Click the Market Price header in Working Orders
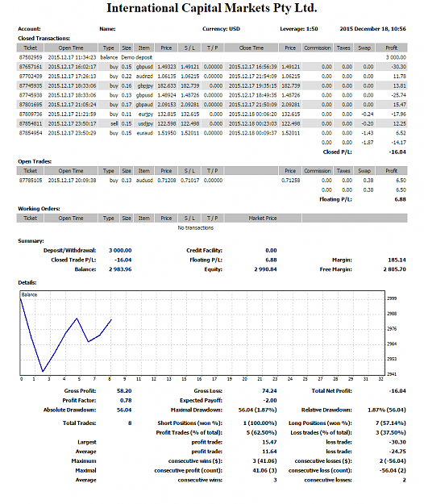This screenshot has height=504, width=424. pyautogui.click(x=263, y=219)
